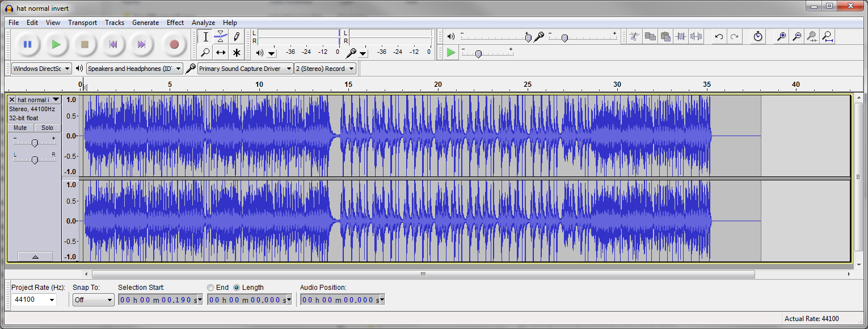
Task: Open Primary Sound Capture Driver dropdown
Action: [245, 69]
